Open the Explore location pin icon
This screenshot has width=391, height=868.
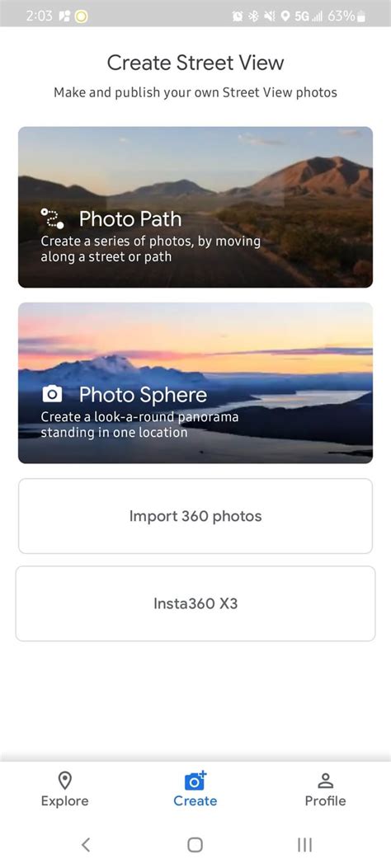(x=65, y=781)
